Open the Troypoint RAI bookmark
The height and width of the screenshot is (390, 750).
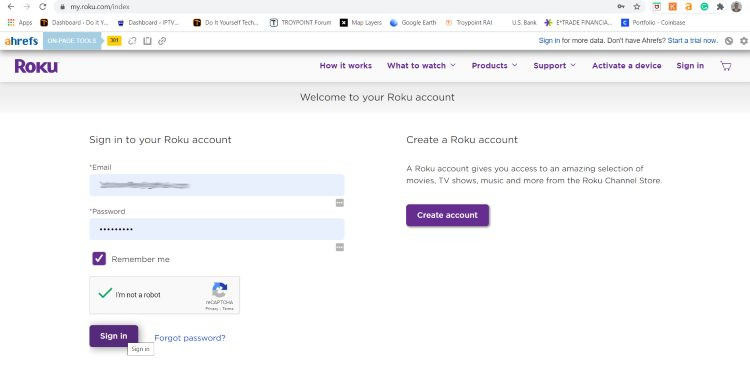click(x=469, y=22)
